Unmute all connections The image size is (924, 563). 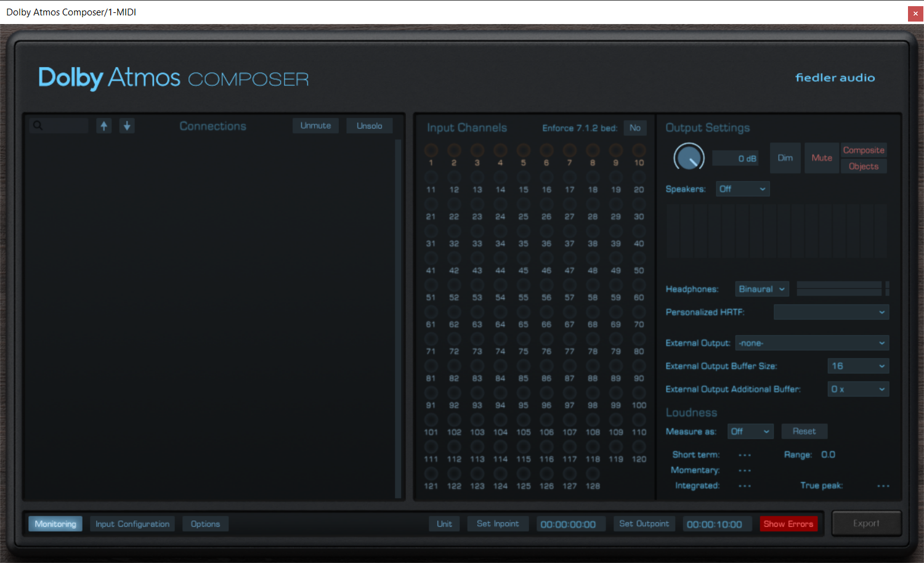(x=316, y=126)
